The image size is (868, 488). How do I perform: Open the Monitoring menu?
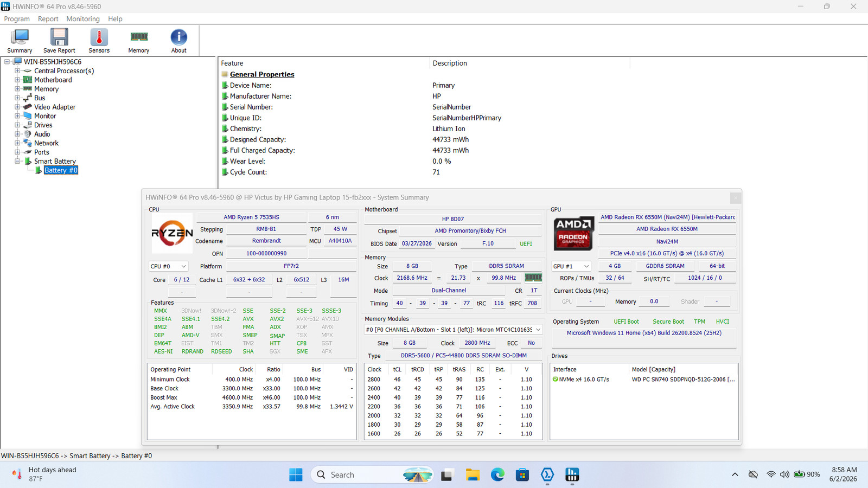pyautogui.click(x=83, y=19)
